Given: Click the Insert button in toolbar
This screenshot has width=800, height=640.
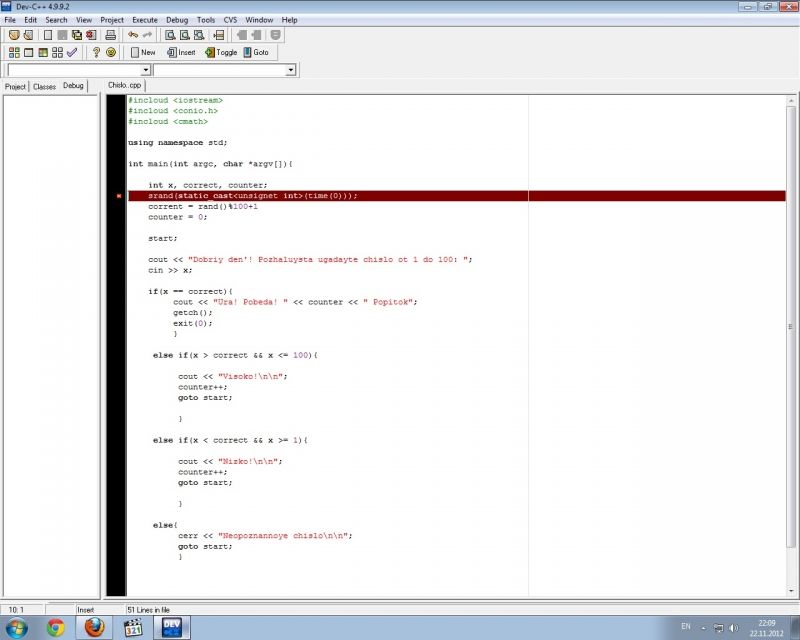Looking at the screenshot, I should [x=181, y=52].
